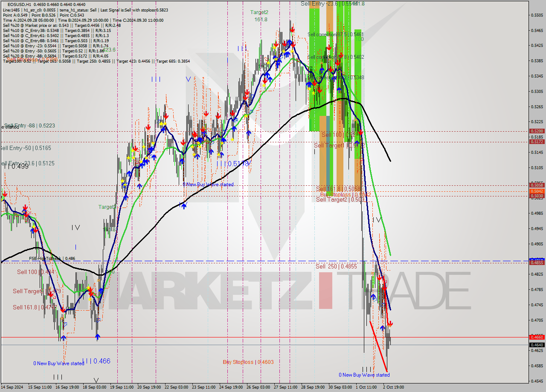The height and width of the screenshot is (392, 546).
Task: Click 'Sell Entry -50 | 0.5165' label
Action: tap(26, 148)
